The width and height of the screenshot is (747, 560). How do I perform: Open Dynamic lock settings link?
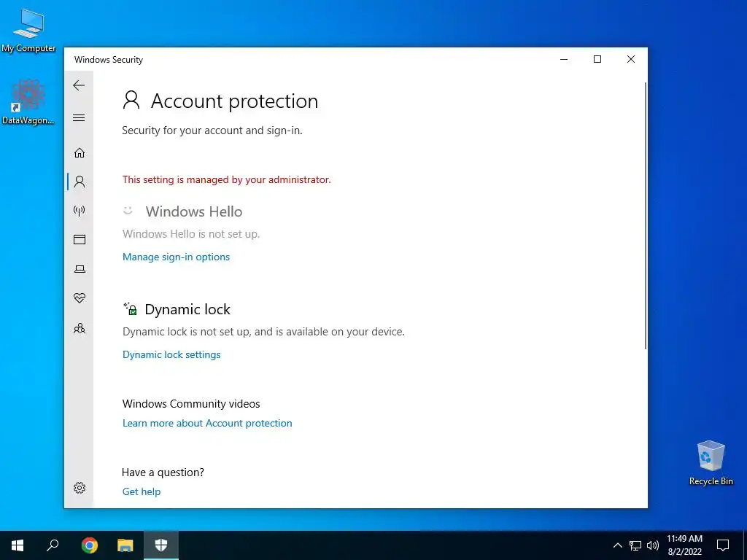[171, 354]
